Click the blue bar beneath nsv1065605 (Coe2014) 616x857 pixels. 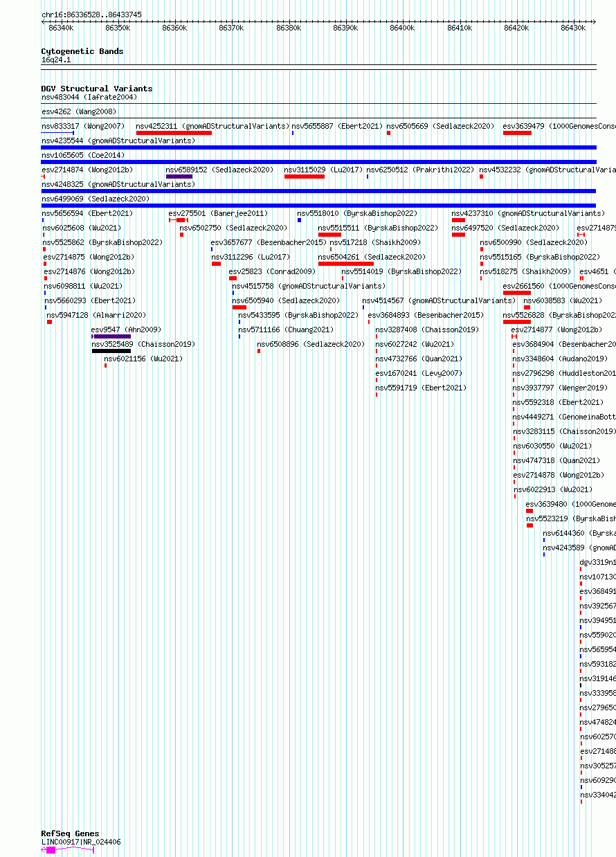click(318, 162)
